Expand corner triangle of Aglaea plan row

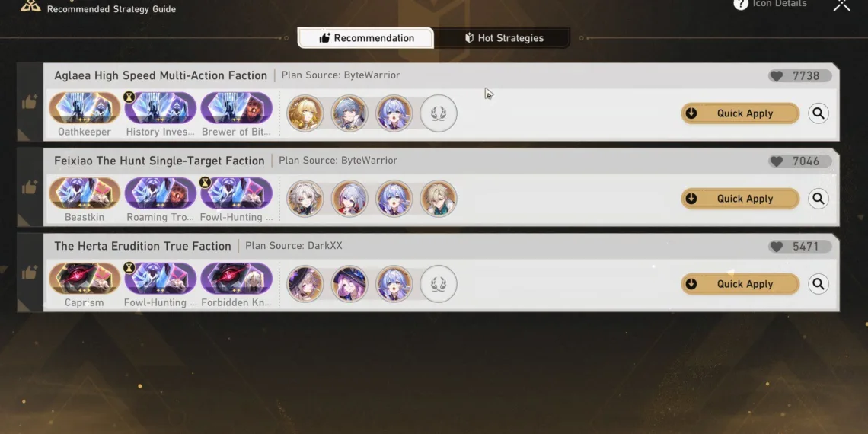[24, 135]
